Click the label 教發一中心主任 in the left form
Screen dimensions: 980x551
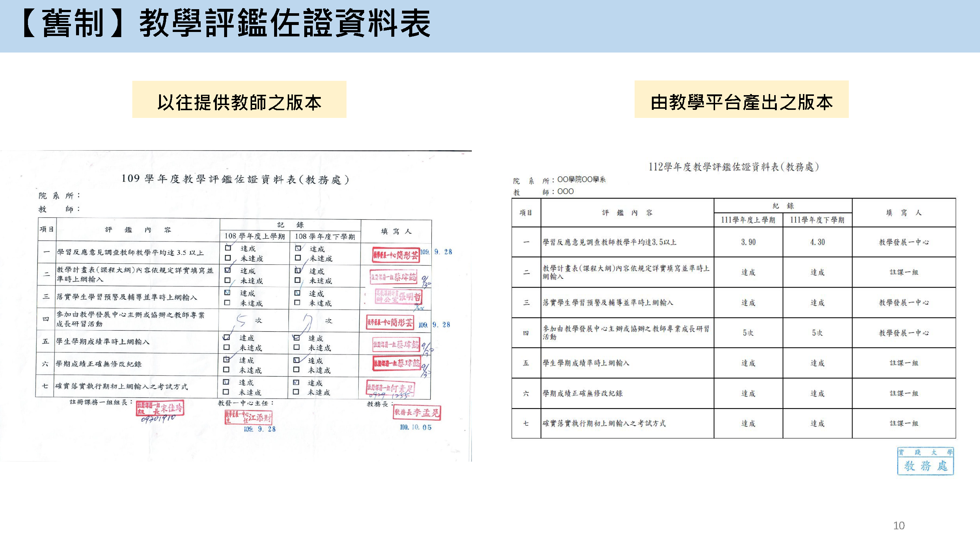click(x=246, y=403)
